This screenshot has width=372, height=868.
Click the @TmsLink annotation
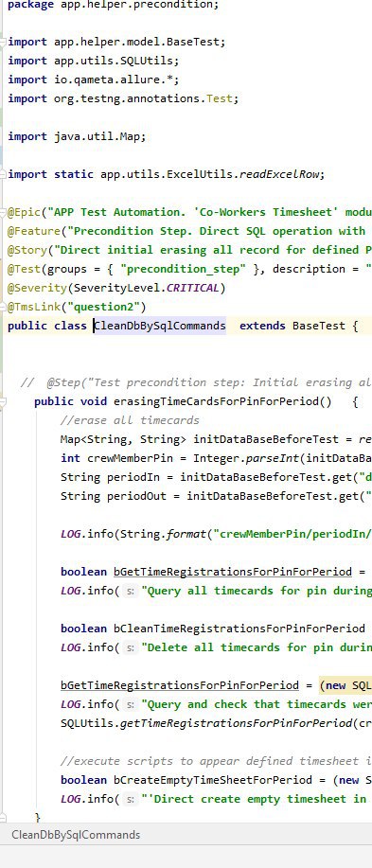pos(33,307)
